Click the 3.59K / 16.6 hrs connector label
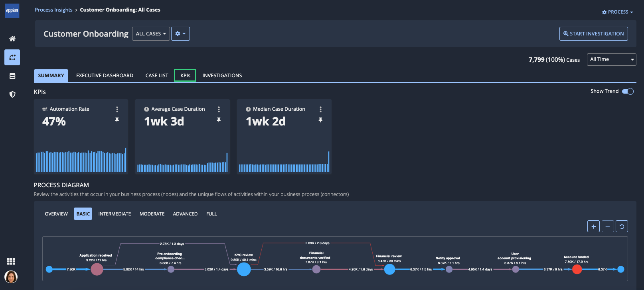This screenshot has width=644, height=290. coord(276,269)
